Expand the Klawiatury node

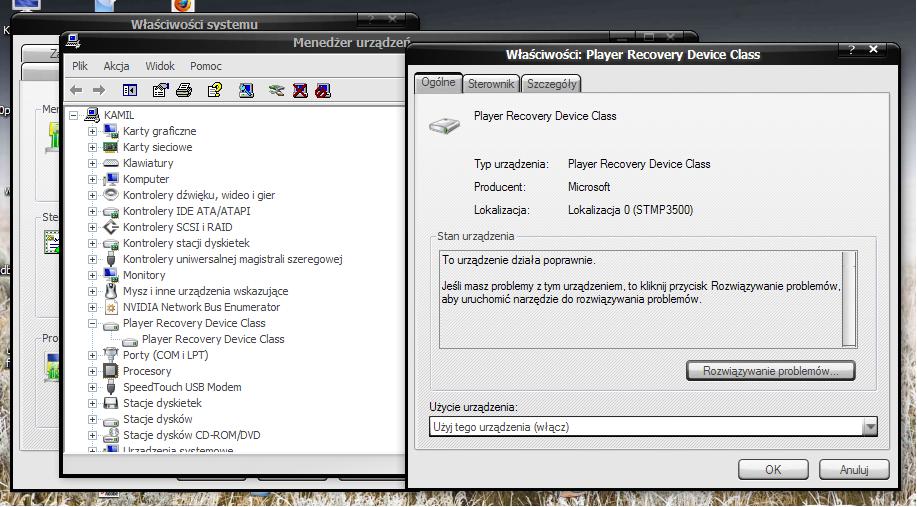point(92,163)
